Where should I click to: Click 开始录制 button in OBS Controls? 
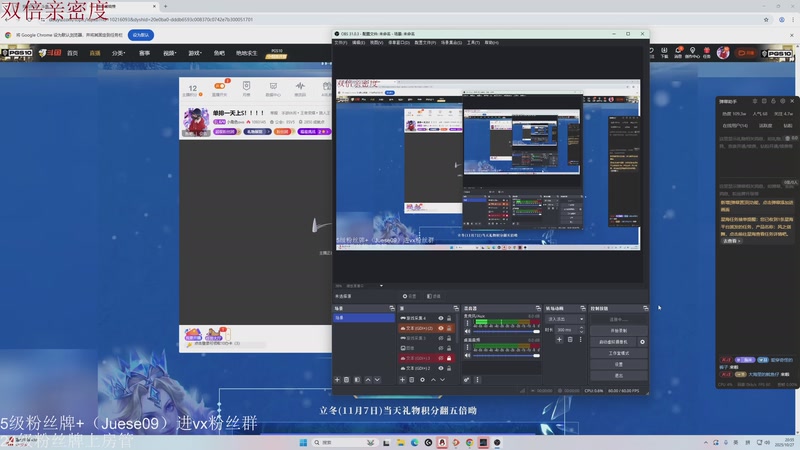click(x=619, y=331)
